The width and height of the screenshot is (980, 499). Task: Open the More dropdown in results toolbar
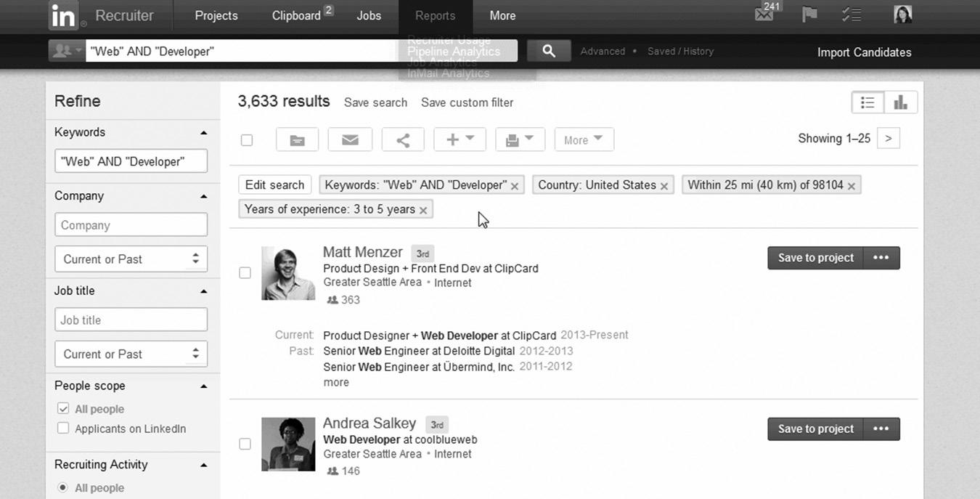tap(584, 139)
